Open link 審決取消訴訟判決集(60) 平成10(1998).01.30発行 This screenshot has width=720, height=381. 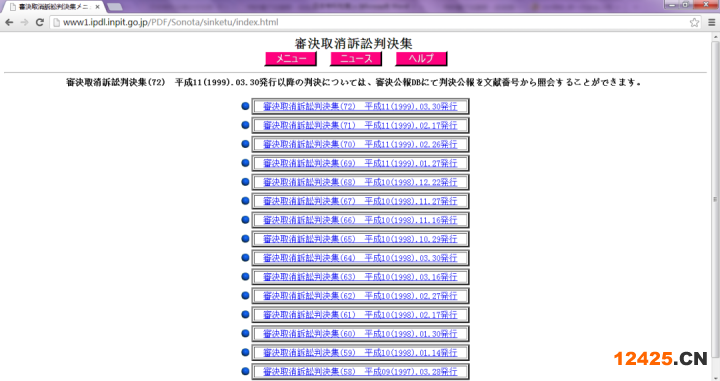point(360,334)
